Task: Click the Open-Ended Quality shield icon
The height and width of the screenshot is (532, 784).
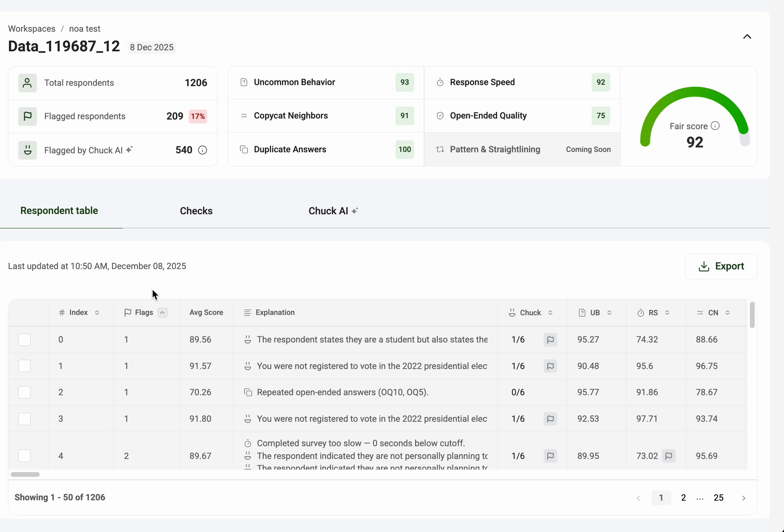Action: pos(440,116)
